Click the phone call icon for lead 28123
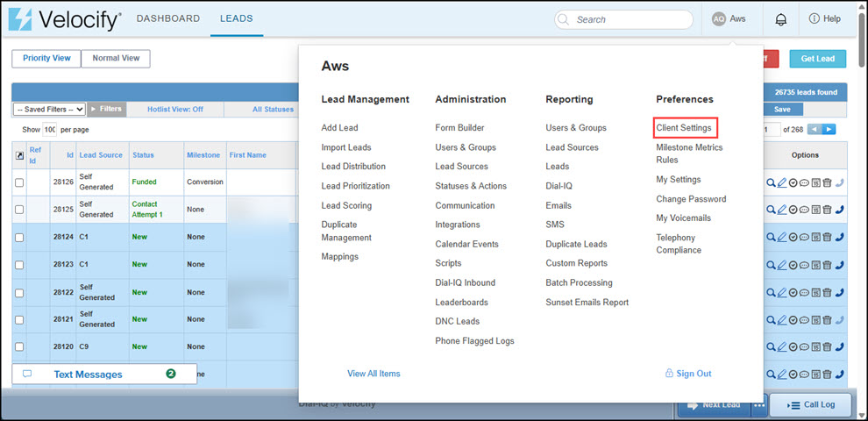 (x=840, y=265)
